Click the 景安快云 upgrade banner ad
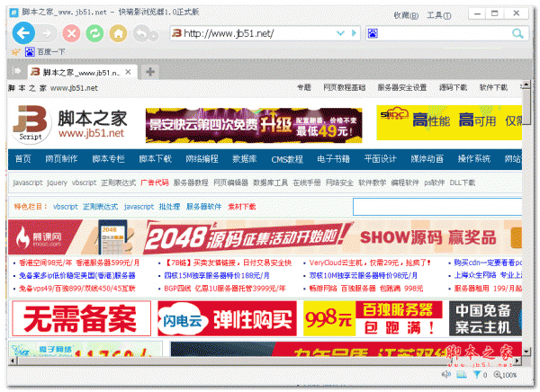Screen dimensions: 540x392 click(254, 125)
